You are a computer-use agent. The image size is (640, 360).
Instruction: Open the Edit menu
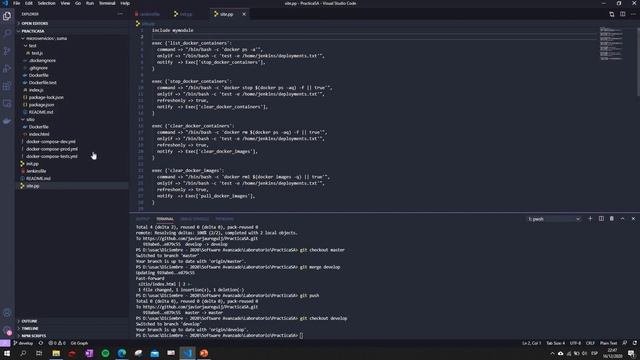click(x=29, y=3)
